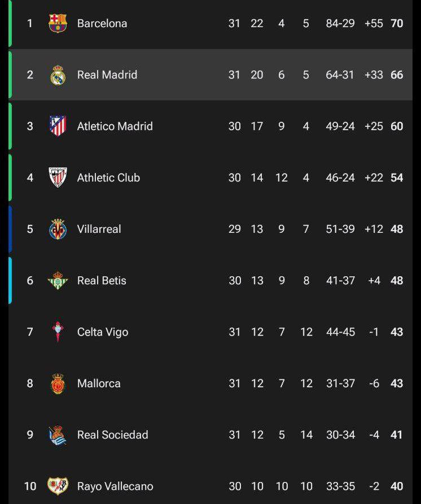Screen dimensions: 421x504
Task: Tap the Celta Vigo crest
Action: 58,331
